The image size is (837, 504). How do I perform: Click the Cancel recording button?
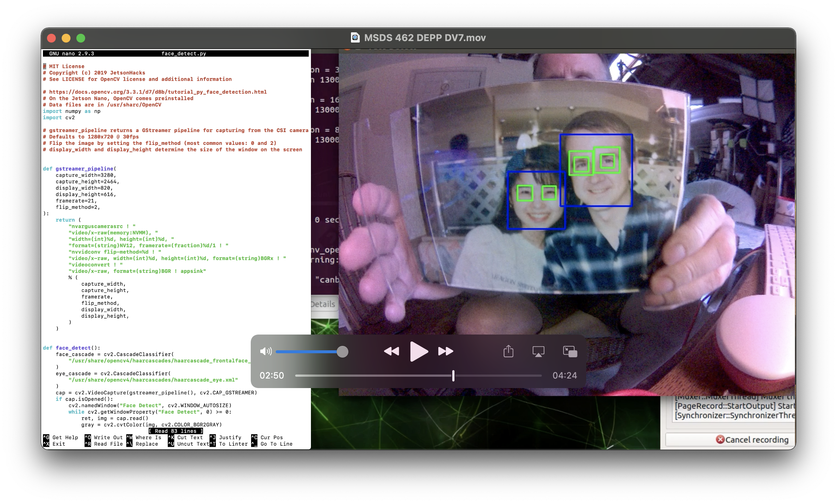(731, 439)
